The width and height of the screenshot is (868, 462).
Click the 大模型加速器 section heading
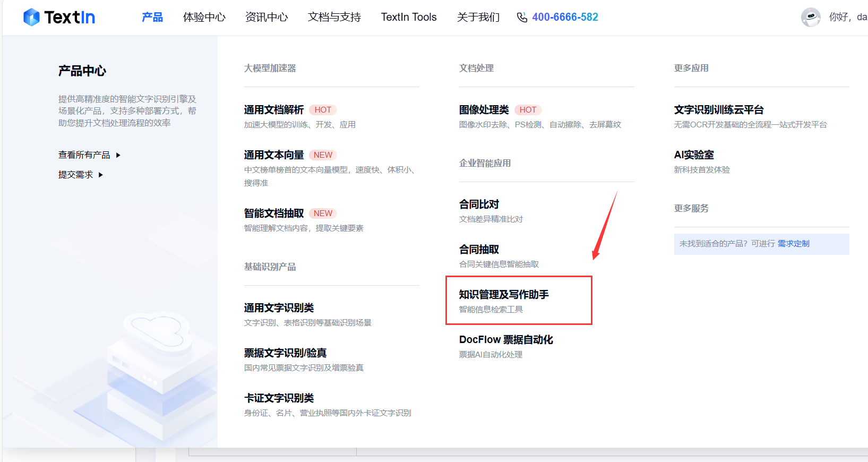tap(270, 68)
